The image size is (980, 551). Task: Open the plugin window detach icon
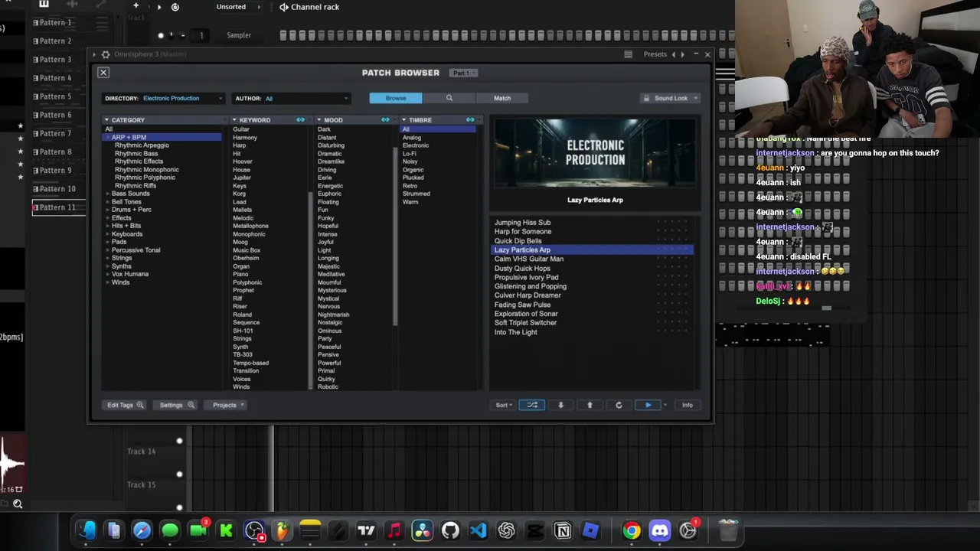tap(628, 54)
